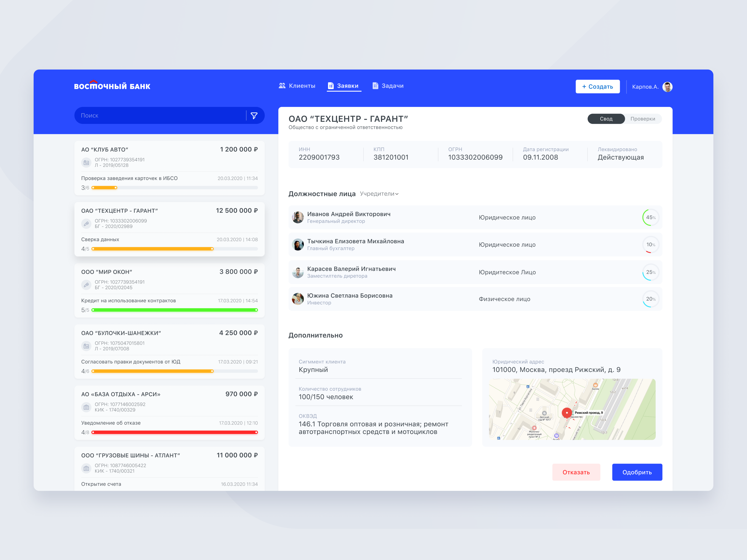Open the Задачи tab
Screen dimensions: 747x560
(x=388, y=86)
